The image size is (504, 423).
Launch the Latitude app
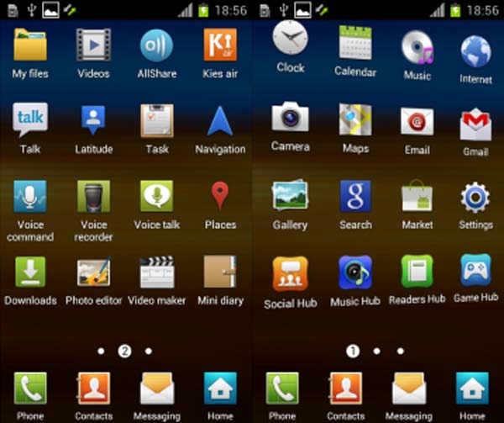pyautogui.click(x=93, y=119)
